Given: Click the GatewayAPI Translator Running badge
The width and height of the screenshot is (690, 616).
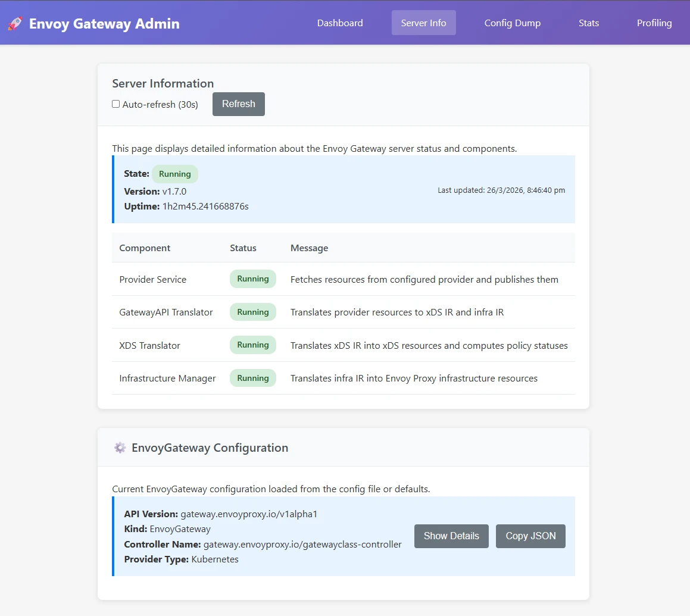Looking at the screenshot, I should tap(252, 312).
